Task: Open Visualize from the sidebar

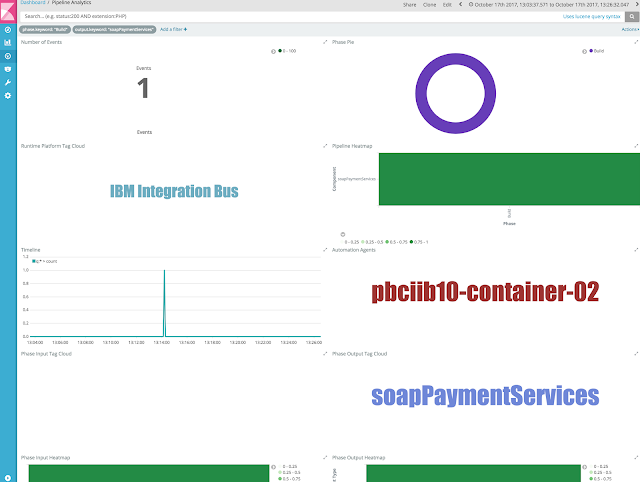Action: 8,42
